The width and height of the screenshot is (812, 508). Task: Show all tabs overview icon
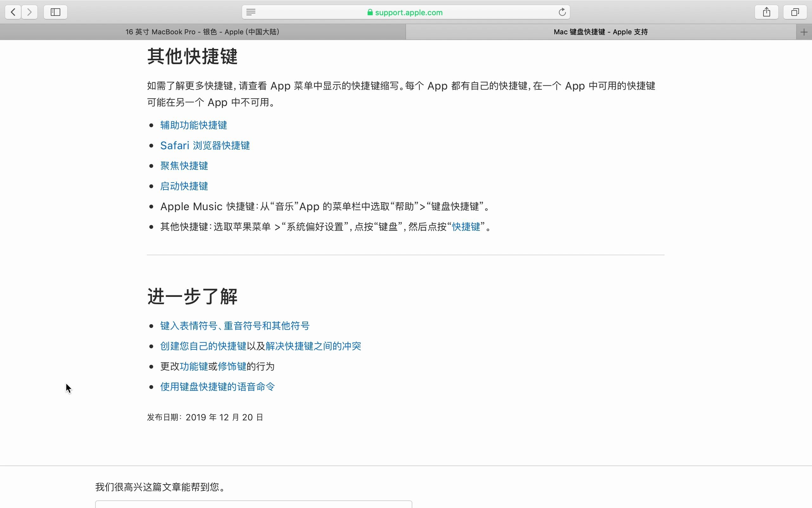point(795,12)
